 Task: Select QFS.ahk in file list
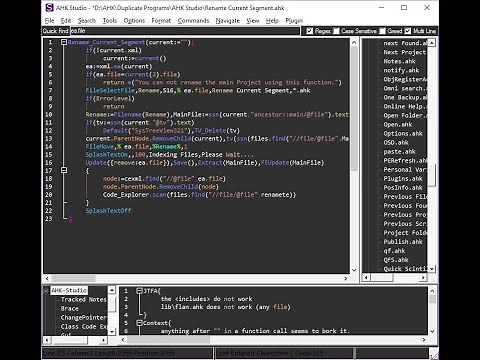396,259
